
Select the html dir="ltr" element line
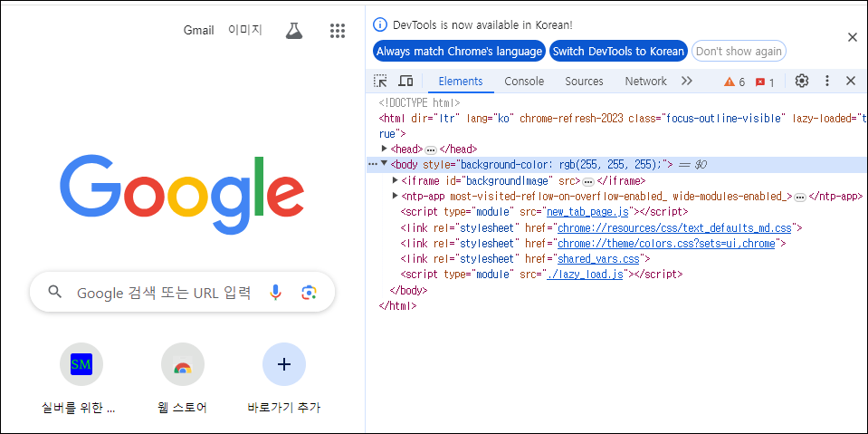coord(623,126)
